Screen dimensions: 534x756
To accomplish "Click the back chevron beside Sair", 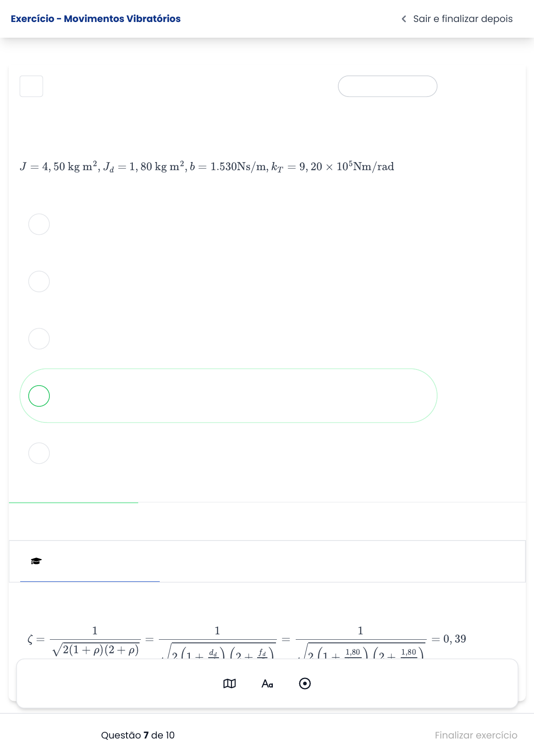I will coord(404,19).
